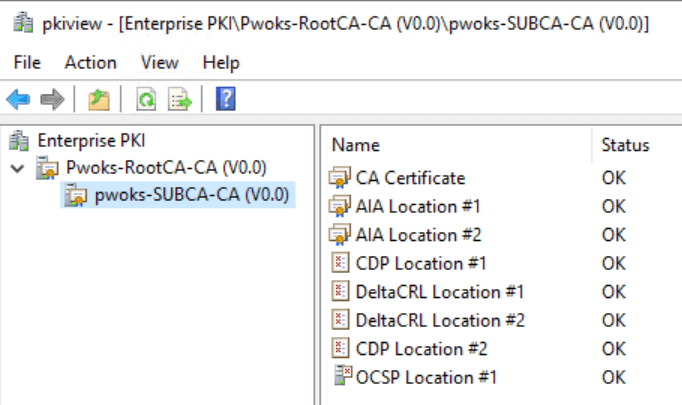Viewport: 682px width, 405px height.
Task: Click the Up One Level folder icon
Action: coord(99,99)
